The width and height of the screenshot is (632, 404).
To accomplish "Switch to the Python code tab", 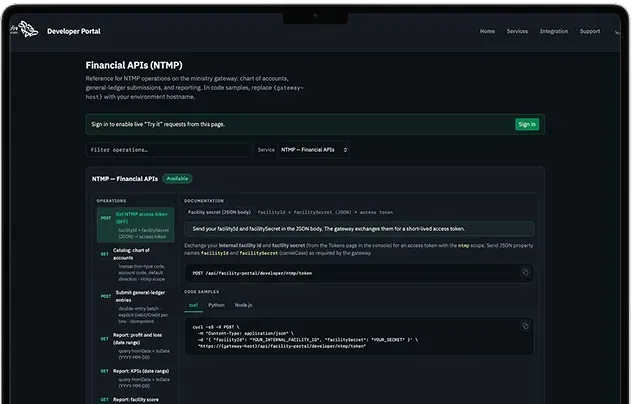I will [216, 305].
